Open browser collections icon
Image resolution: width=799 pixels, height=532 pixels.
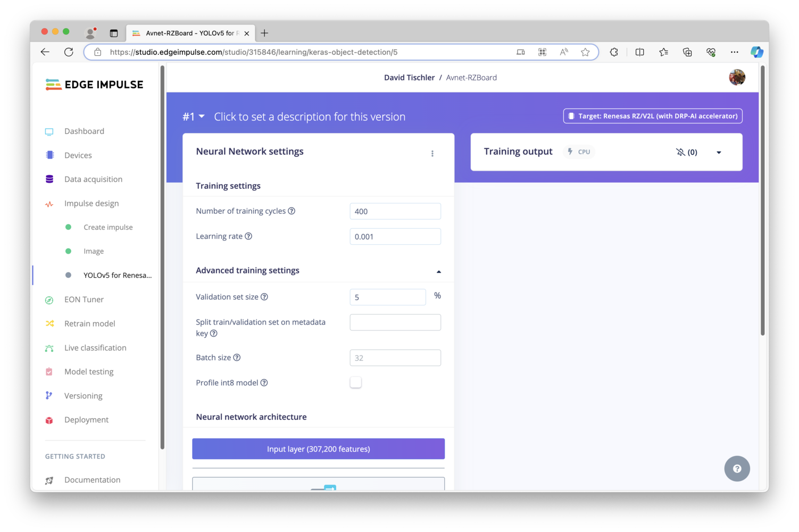[687, 52]
